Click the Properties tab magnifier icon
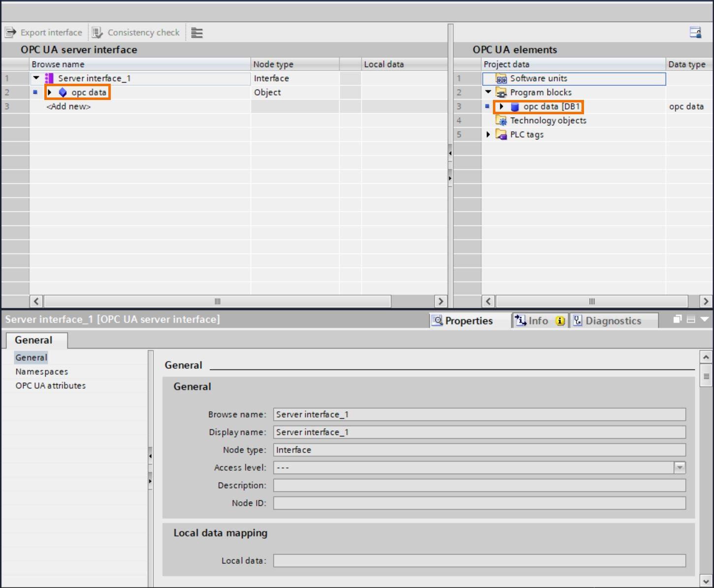This screenshot has height=588, width=714. (437, 321)
